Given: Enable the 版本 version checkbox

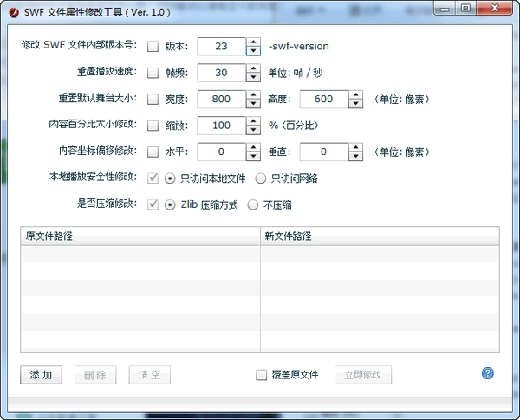Looking at the screenshot, I should pyautogui.click(x=153, y=47).
